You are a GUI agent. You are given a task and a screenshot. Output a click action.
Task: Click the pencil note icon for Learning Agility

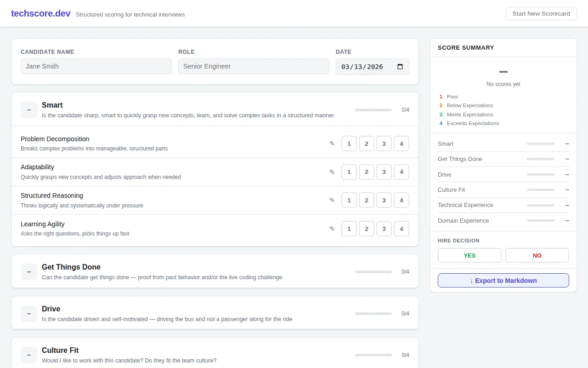click(x=332, y=229)
